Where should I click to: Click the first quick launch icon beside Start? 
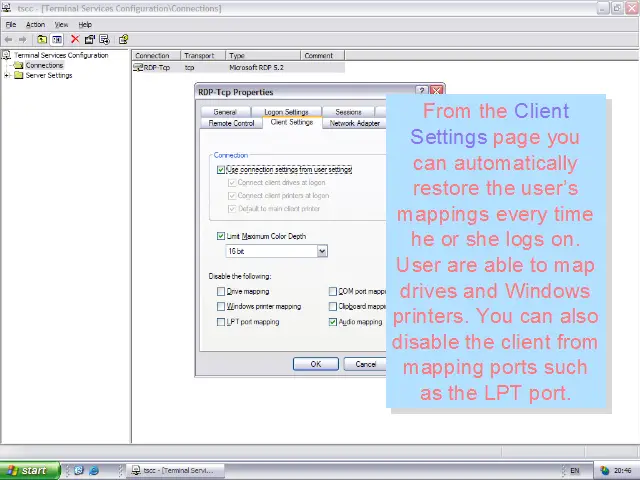[x=79, y=470]
